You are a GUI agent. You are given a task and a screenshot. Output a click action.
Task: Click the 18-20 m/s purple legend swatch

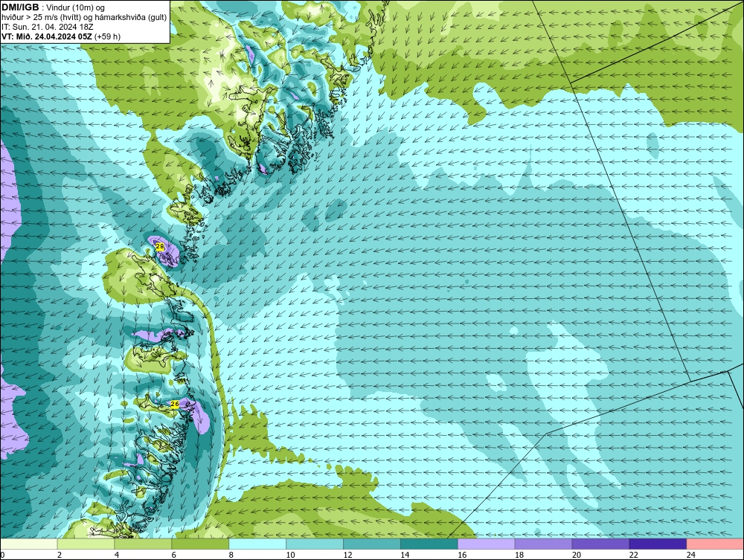point(543,544)
